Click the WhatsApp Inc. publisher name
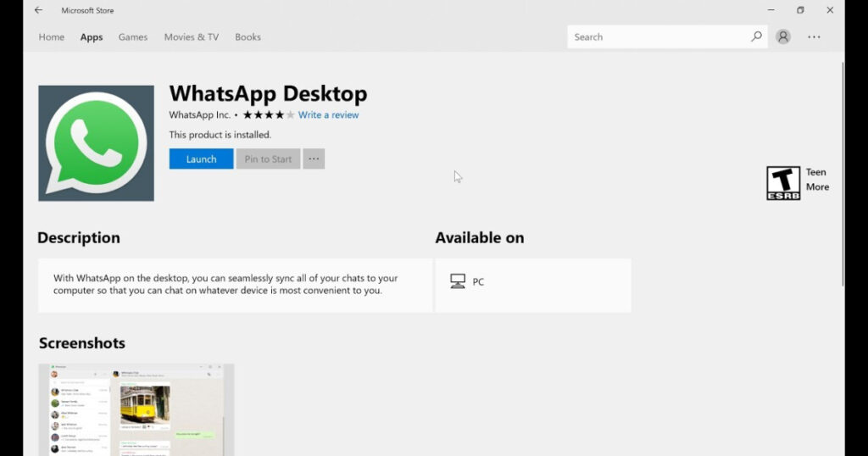Image resolution: width=868 pixels, height=456 pixels. click(199, 114)
